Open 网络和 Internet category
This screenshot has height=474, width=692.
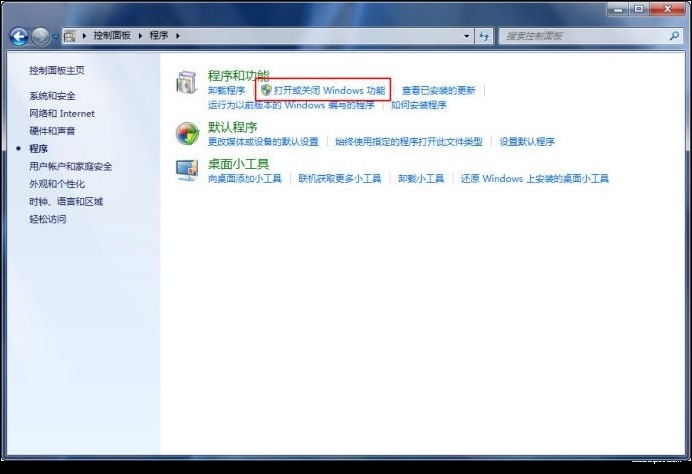click(x=62, y=113)
